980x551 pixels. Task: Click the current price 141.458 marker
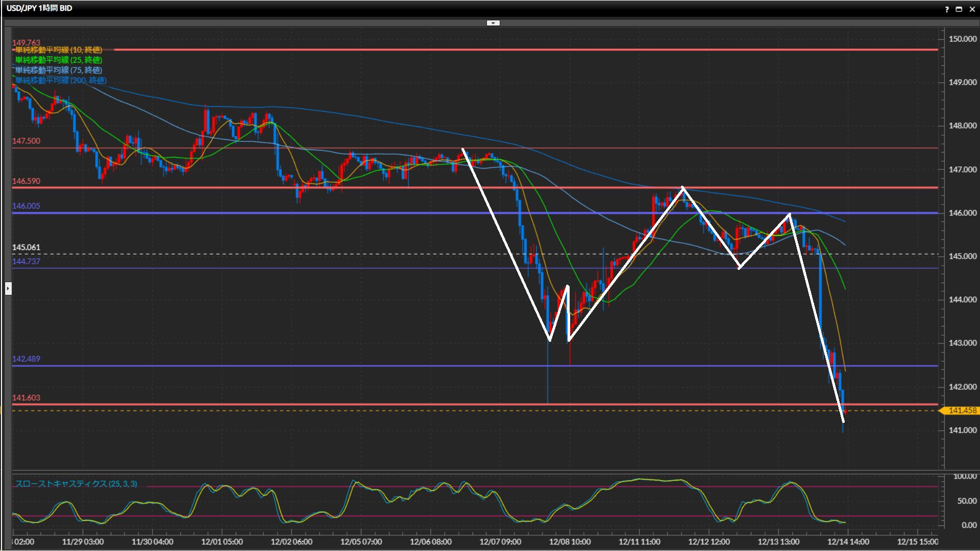(962, 411)
